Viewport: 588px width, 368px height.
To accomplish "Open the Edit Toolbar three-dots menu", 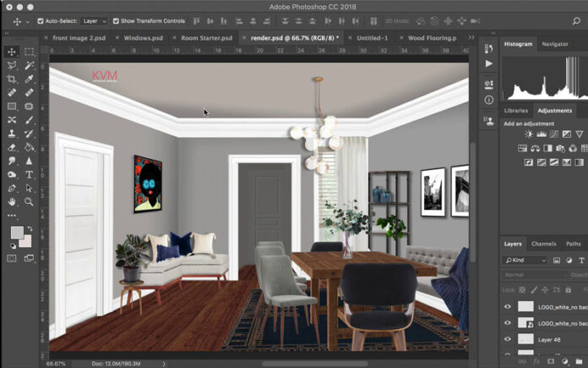I will pyautogui.click(x=12, y=216).
